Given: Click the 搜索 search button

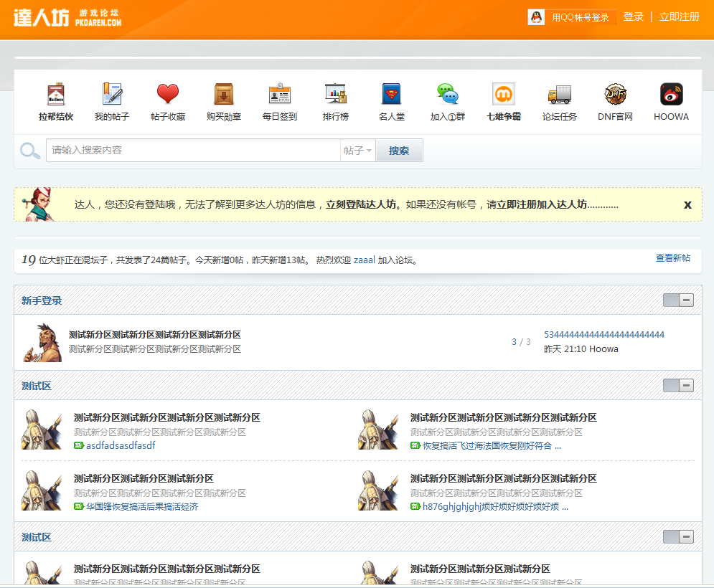Looking at the screenshot, I should point(399,151).
